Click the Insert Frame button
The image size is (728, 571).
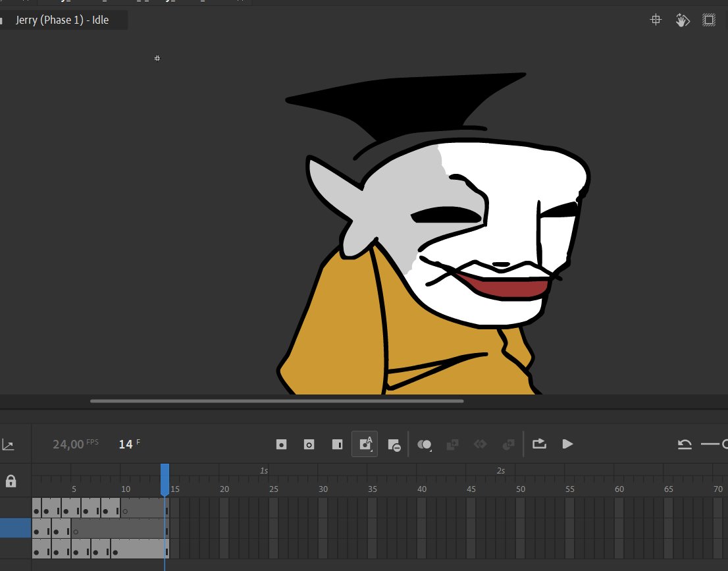point(338,445)
